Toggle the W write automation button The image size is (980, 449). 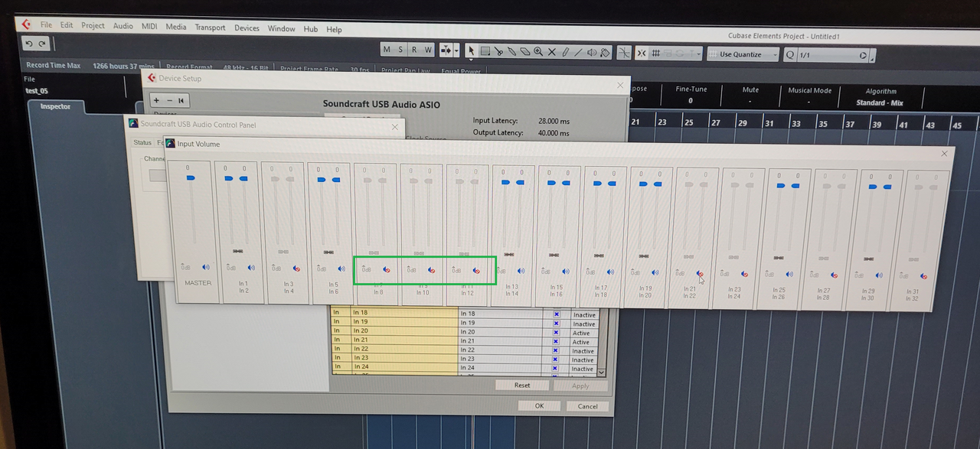428,50
